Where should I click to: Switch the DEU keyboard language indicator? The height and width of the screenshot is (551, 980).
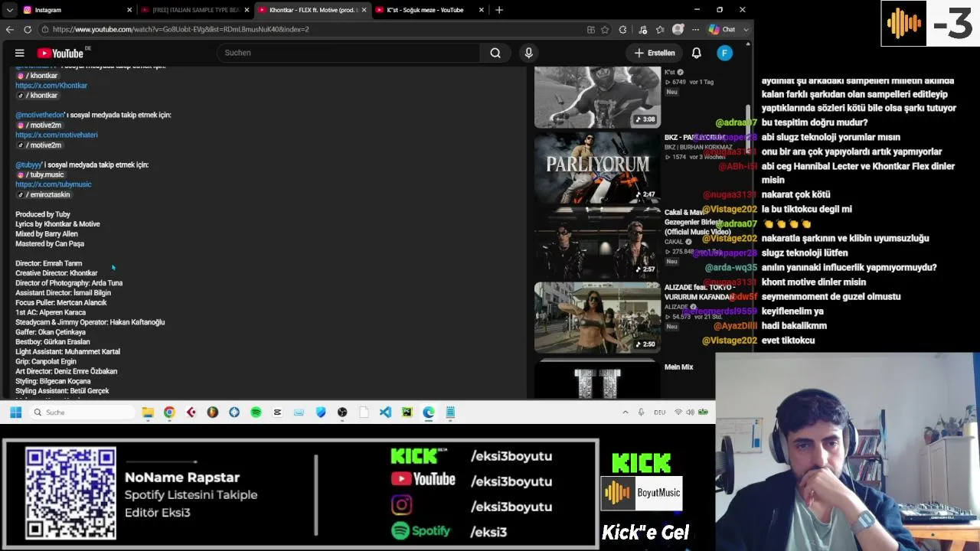[659, 412]
